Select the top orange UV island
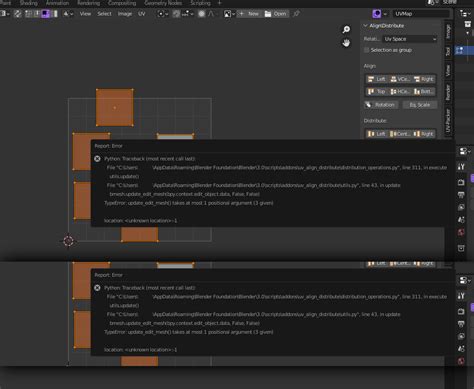This screenshot has height=389, width=474. tap(115, 107)
